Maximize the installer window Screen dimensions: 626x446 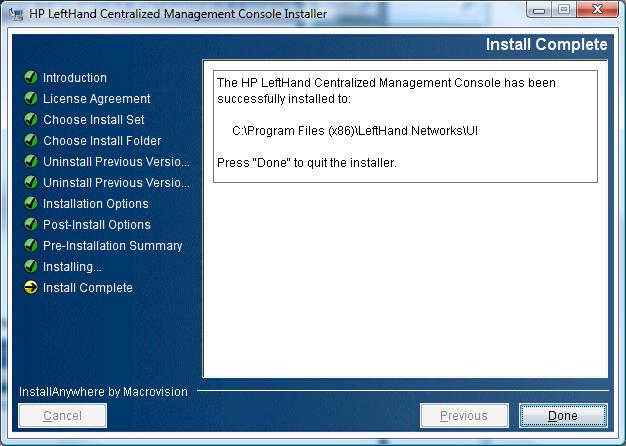(565, 13)
